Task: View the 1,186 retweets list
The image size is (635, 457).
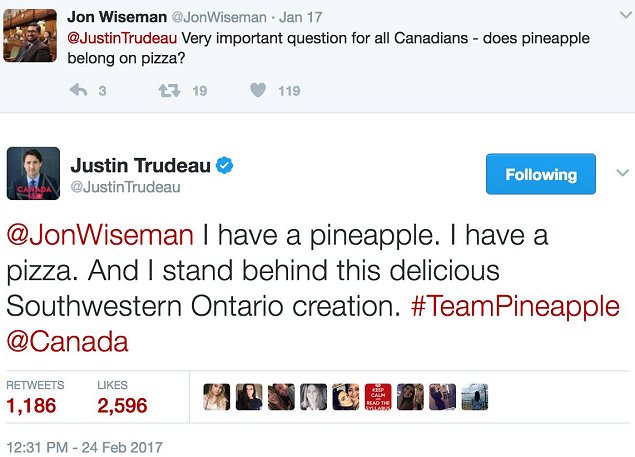Action: pyautogui.click(x=31, y=405)
